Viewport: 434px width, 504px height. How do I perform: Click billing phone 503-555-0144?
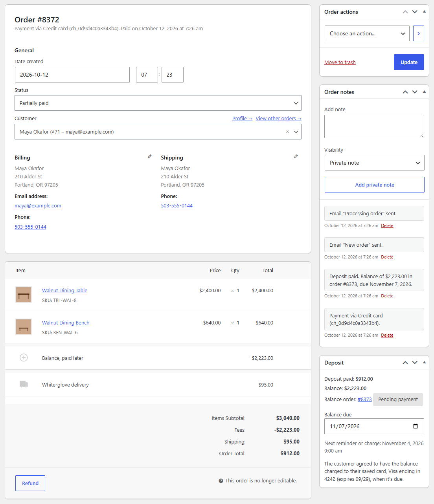coord(30,227)
